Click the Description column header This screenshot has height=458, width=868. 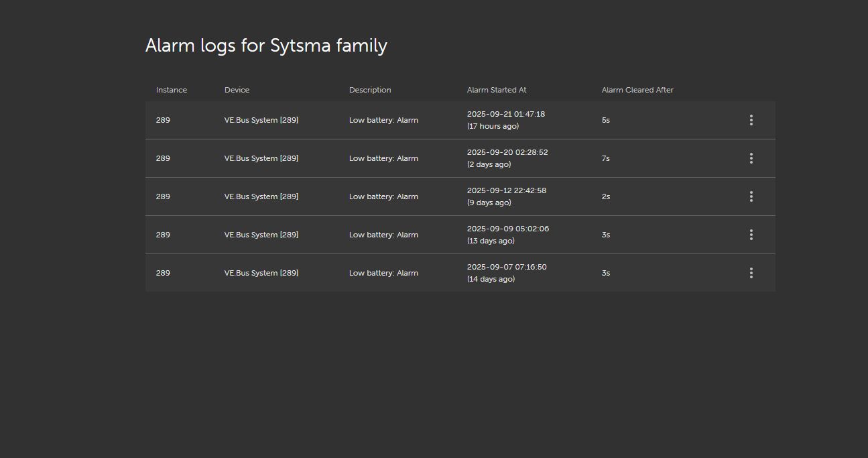tap(370, 90)
